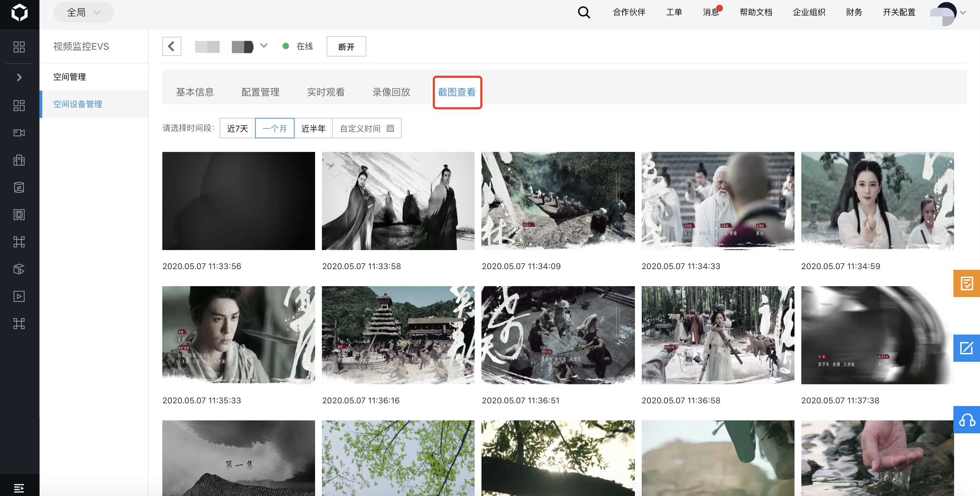Open the 全局 region dropdown
The height and width of the screenshot is (496, 980).
point(84,13)
